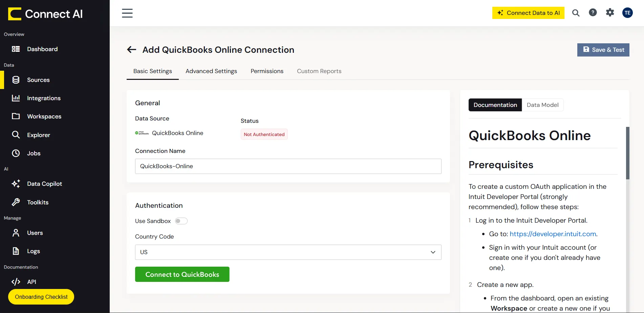Click the Users person icon

(16, 233)
